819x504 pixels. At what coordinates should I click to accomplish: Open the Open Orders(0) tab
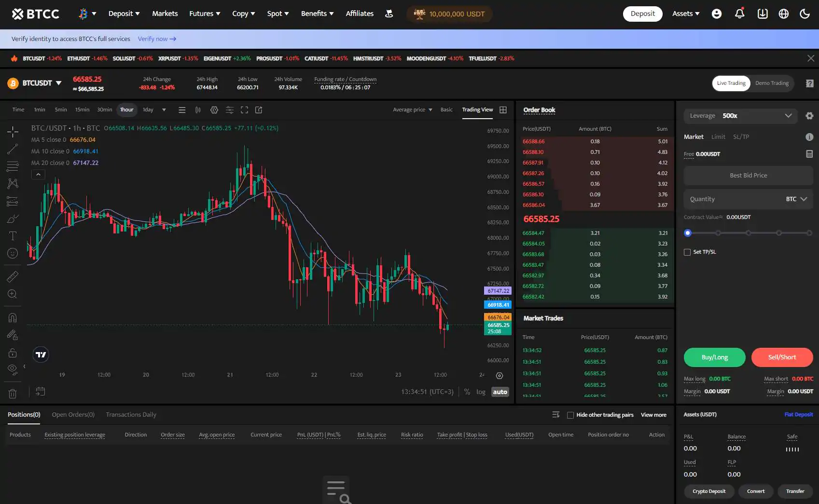(73, 415)
